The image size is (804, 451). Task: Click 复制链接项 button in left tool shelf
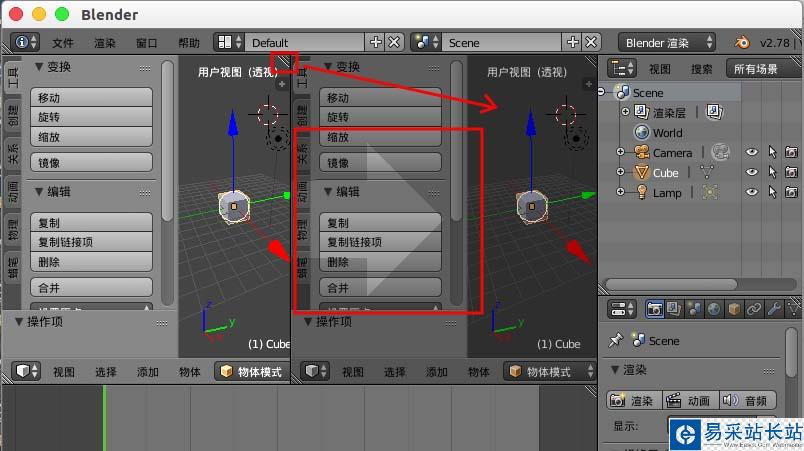(91, 242)
